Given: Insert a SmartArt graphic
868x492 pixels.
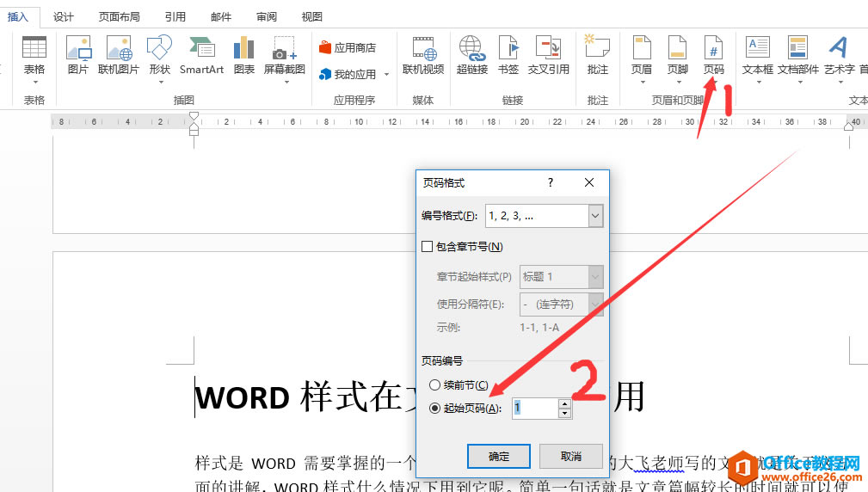Looking at the screenshot, I should click(x=201, y=55).
